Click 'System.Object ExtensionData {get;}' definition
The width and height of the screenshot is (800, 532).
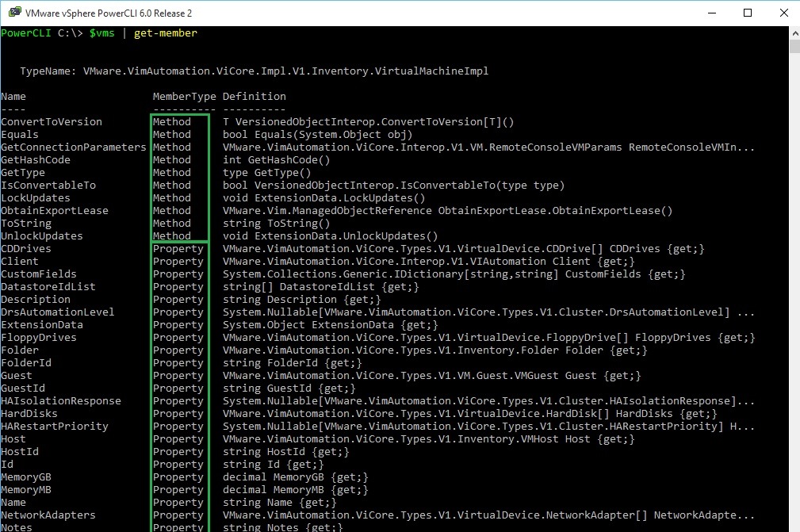[x=330, y=325]
